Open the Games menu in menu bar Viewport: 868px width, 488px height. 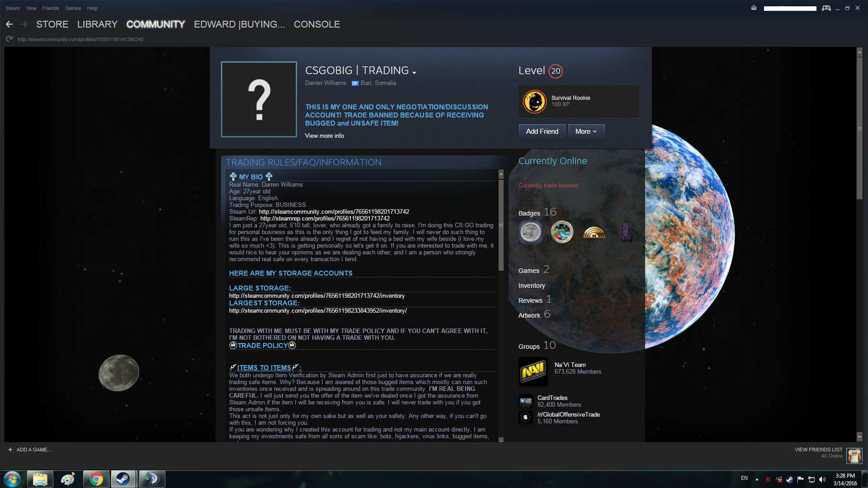73,8
